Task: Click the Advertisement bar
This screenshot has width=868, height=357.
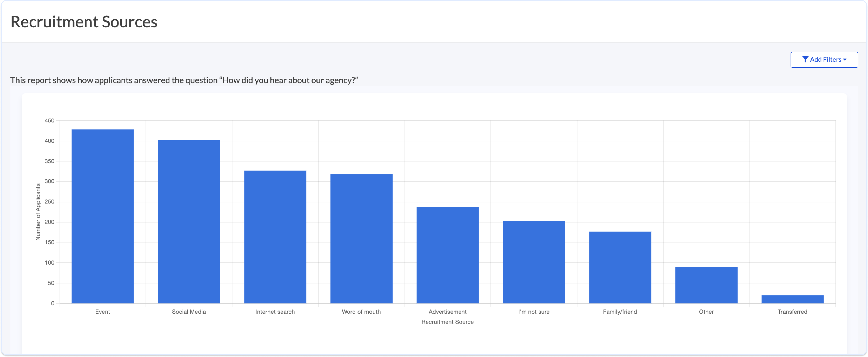Action: 448,255
